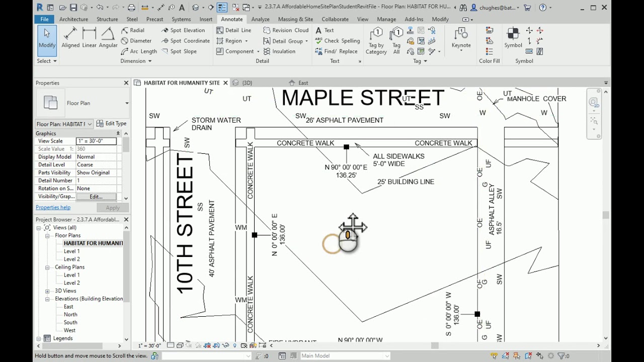Open Find/Replace for text

coord(336,51)
